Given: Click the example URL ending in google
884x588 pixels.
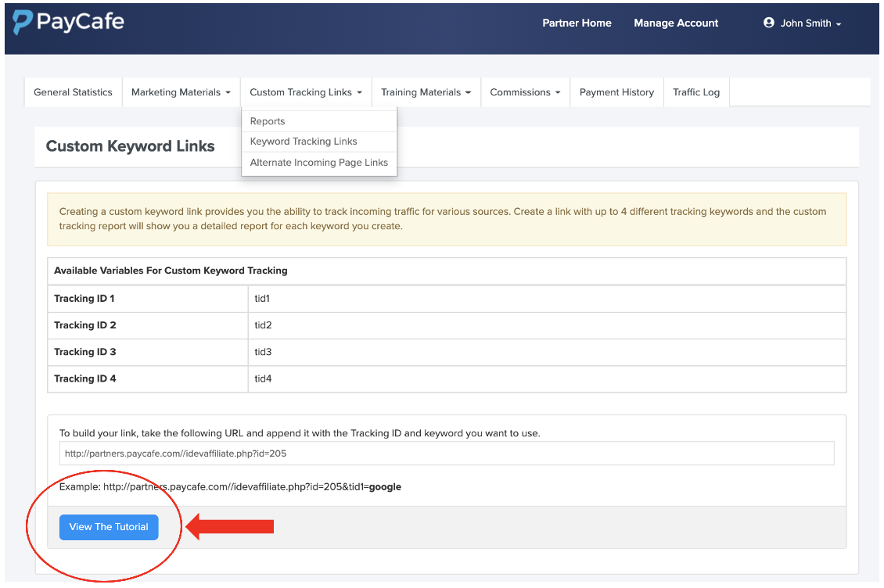Looking at the screenshot, I should [252, 486].
